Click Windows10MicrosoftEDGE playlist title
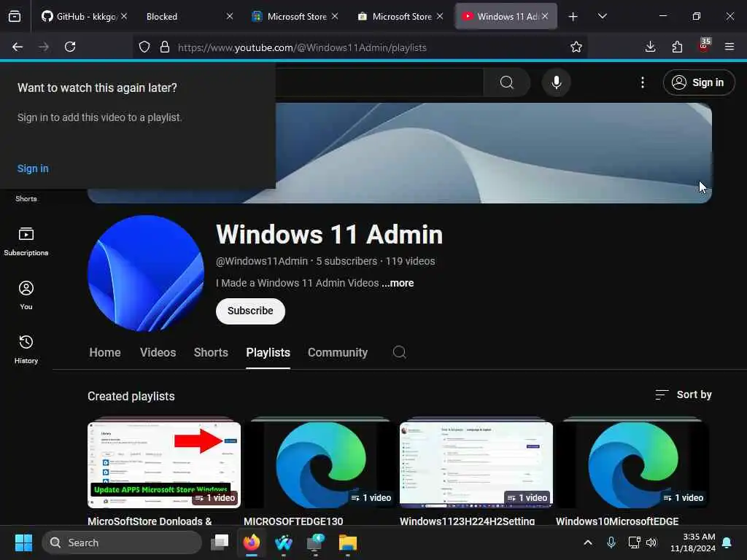The width and height of the screenshot is (747, 560). pyautogui.click(x=617, y=521)
